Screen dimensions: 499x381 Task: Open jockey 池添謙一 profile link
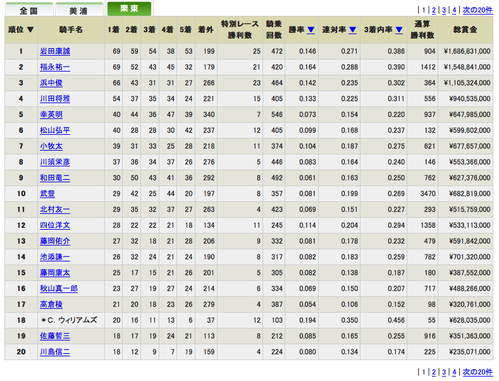[55, 257]
